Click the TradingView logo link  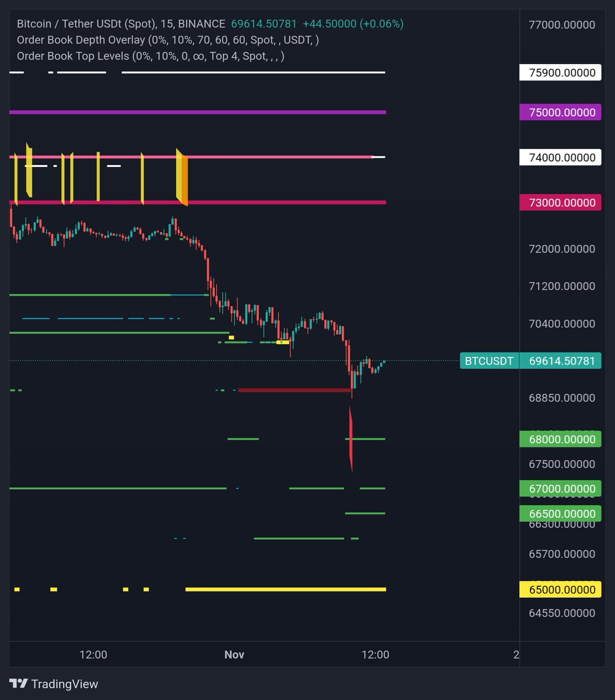click(x=54, y=684)
